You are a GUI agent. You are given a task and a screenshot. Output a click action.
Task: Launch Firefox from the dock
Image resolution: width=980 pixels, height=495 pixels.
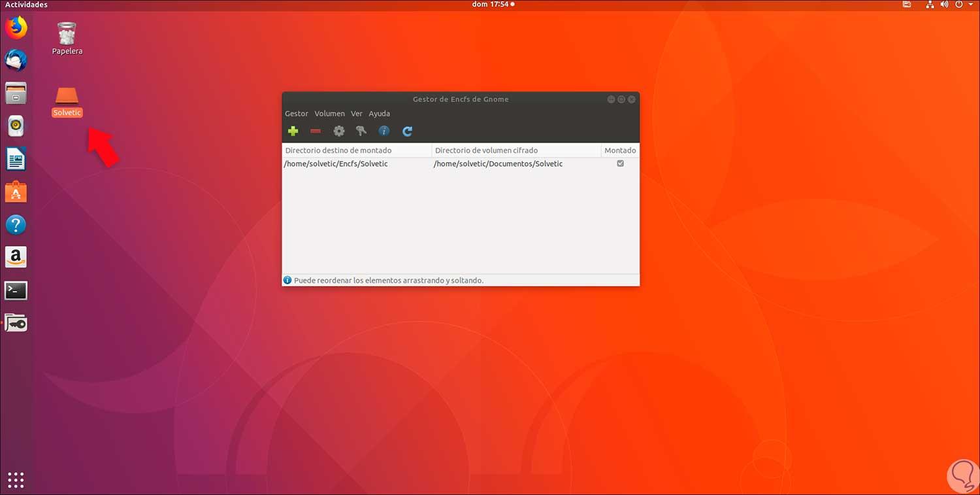(16, 27)
